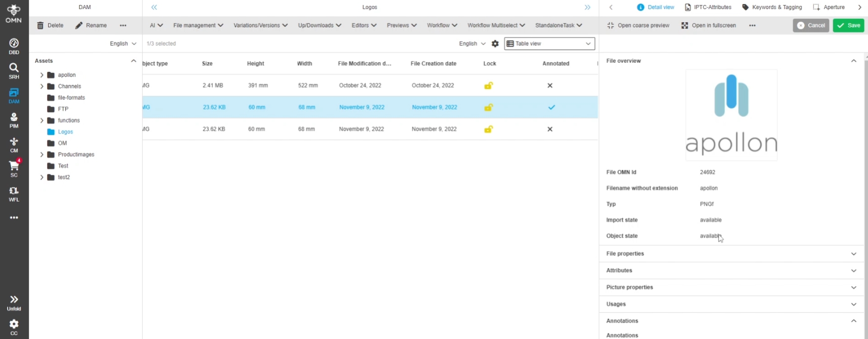This screenshot has width=868, height=339.
Task: Click lock icon in the last row
Action: pos(488,129)
